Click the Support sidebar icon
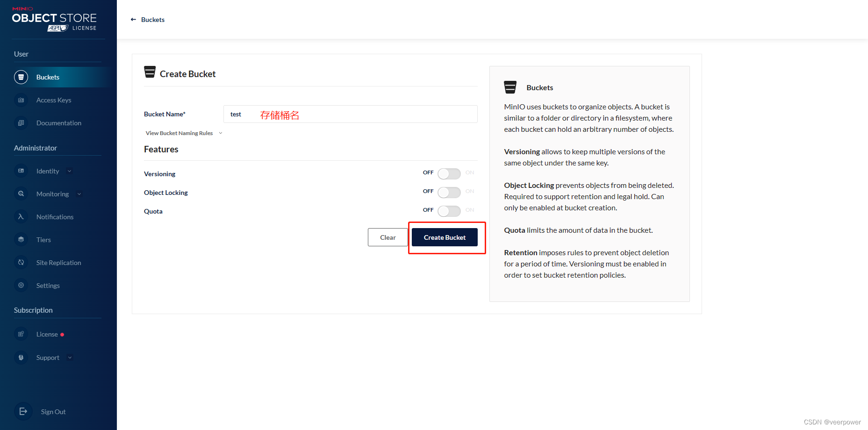Screen dimensions: 868x430 (x=21, y=358)
